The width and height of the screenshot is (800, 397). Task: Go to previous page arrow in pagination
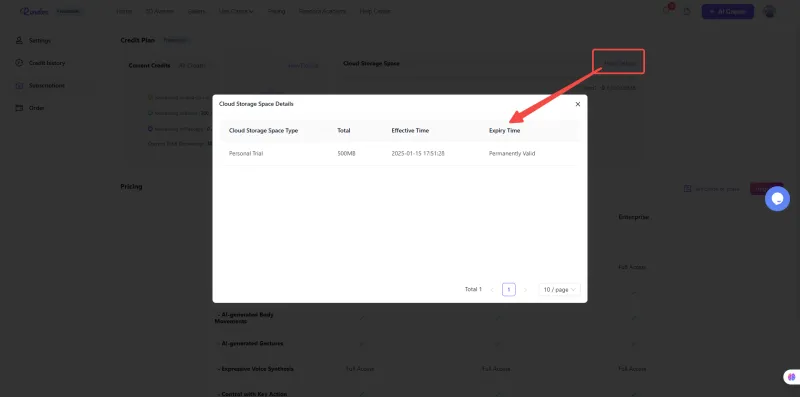492,290
